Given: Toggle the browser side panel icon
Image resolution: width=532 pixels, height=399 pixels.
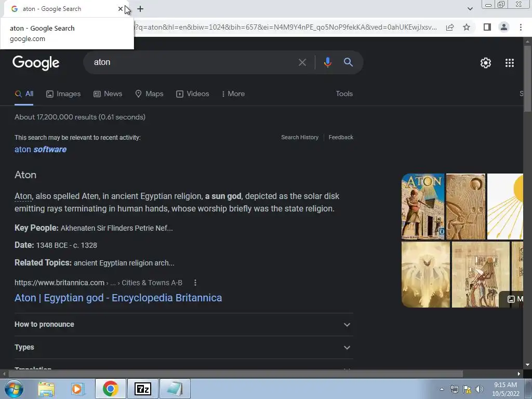Looking at the screenshot, I should click(x=487, y=27).
